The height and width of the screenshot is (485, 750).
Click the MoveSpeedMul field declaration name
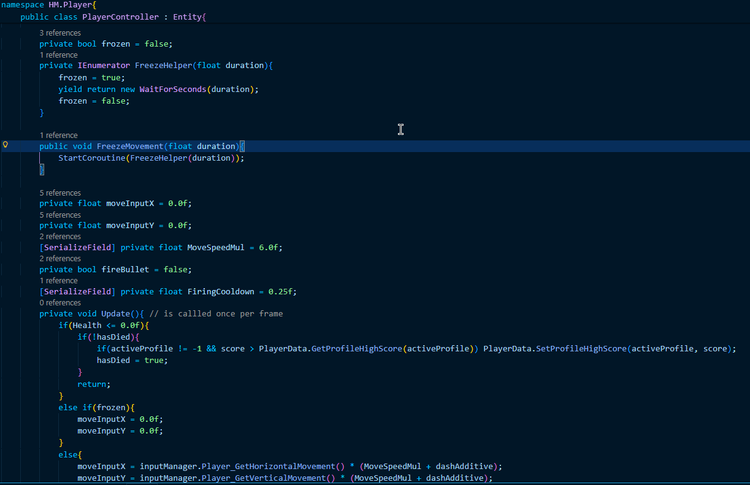[216, 248]
